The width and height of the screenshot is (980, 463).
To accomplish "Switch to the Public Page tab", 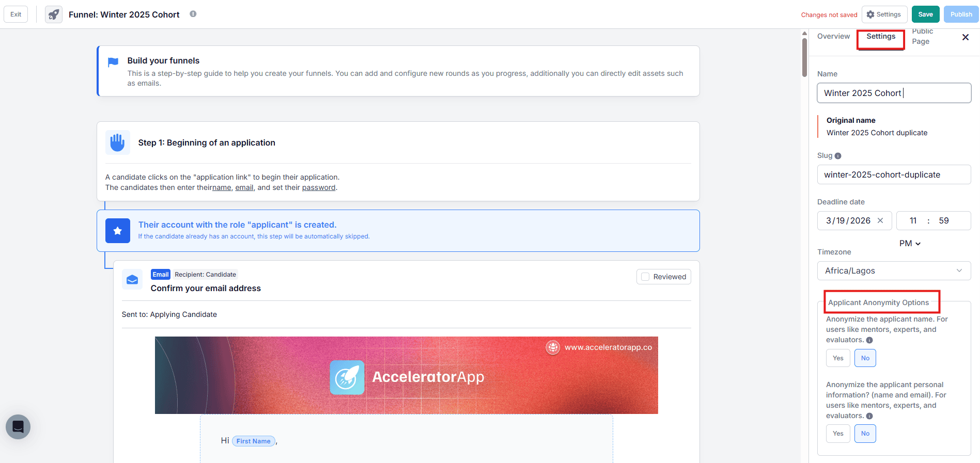I will 922,37.
